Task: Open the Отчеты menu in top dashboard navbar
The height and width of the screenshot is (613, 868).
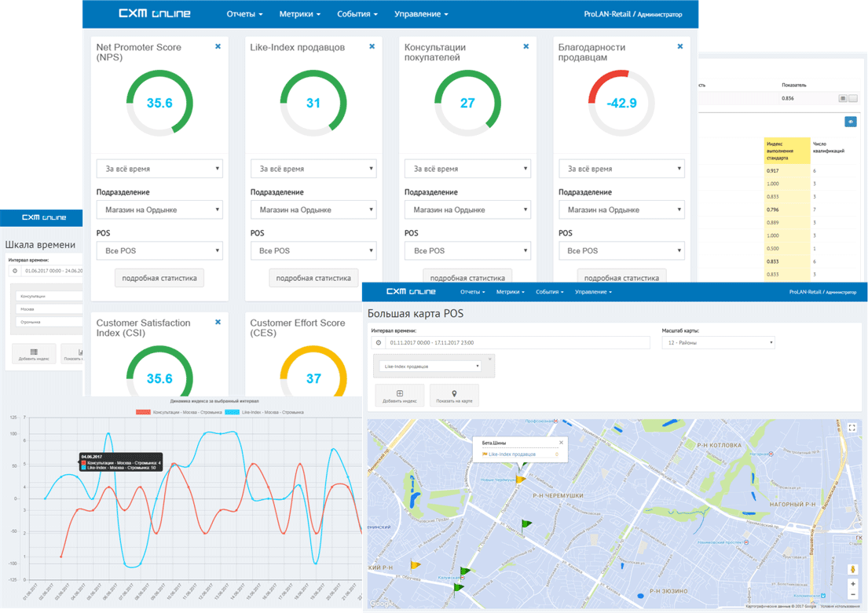Action: coord(244,14)
